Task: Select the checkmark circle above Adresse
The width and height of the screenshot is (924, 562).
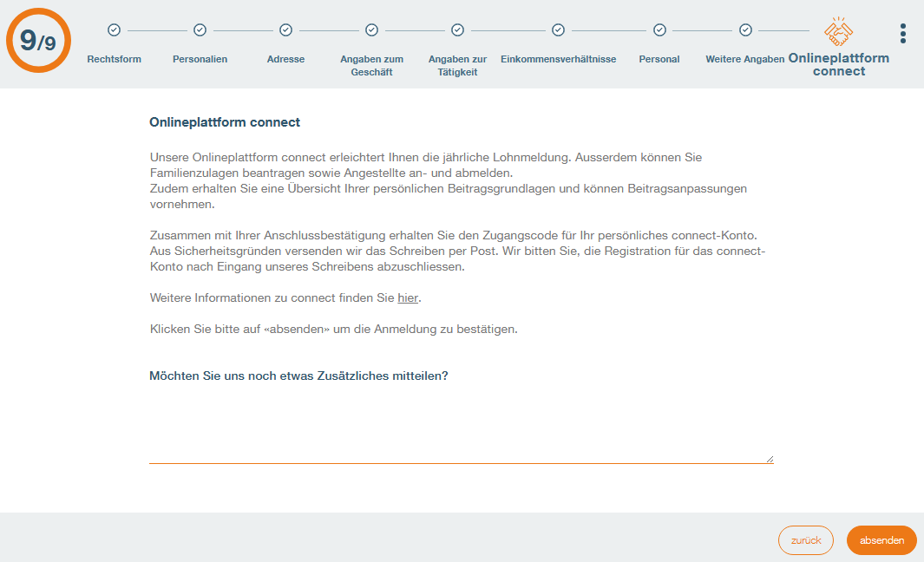Action: click(x=285, y=30)
